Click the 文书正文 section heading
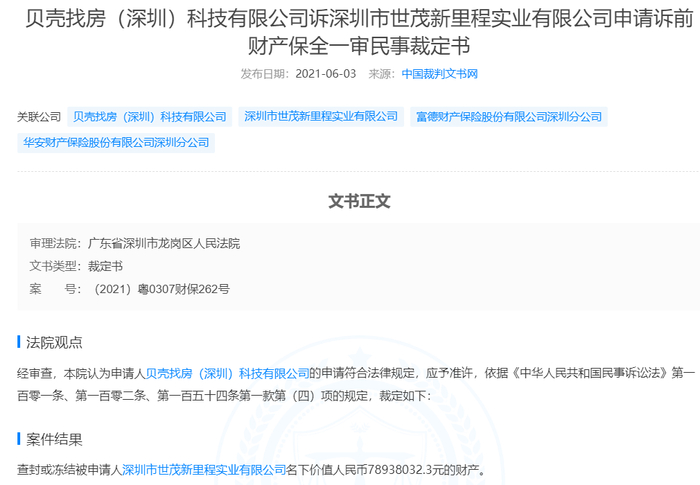This screenshot has height=485, width=700. (x=359, y=201)
